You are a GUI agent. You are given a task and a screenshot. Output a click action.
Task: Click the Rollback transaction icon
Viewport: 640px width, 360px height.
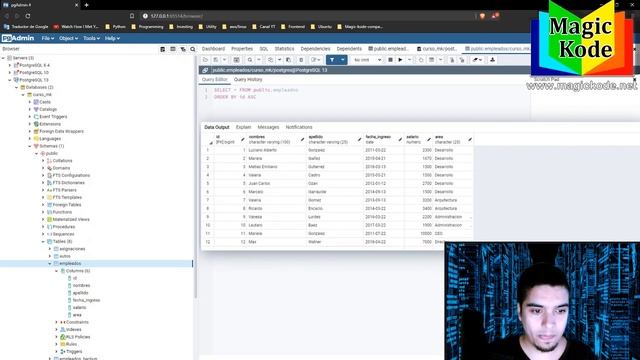pyautogui.click(x=462, y=60)
